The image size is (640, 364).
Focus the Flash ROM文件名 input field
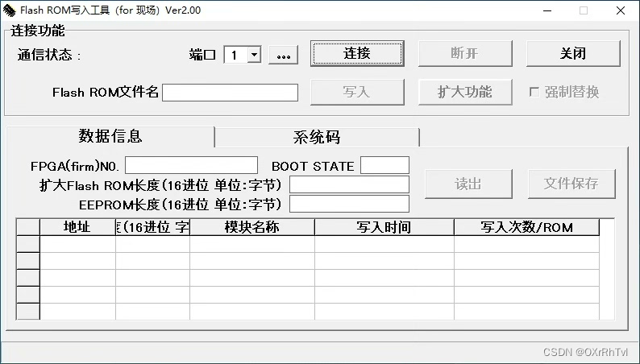point(231,93)
